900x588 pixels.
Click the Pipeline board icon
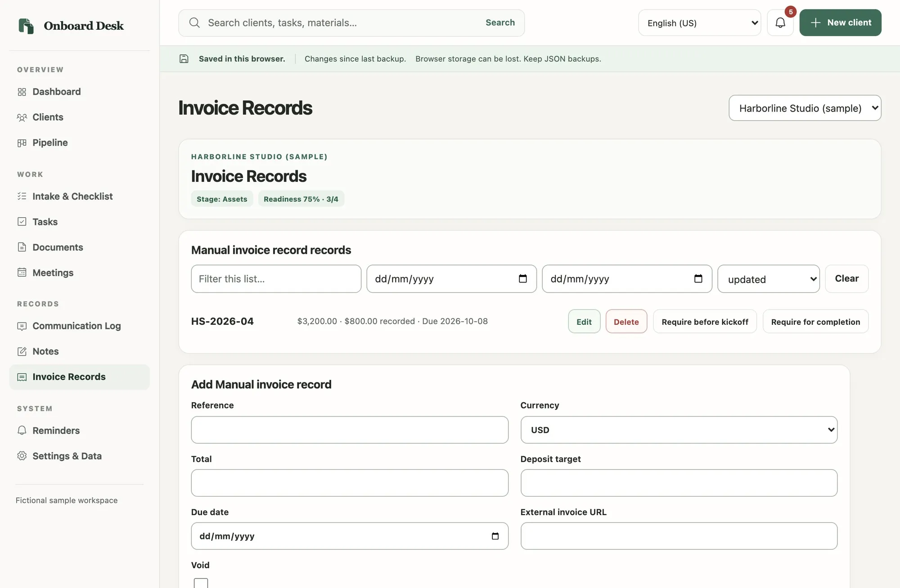tap(22, 143)
